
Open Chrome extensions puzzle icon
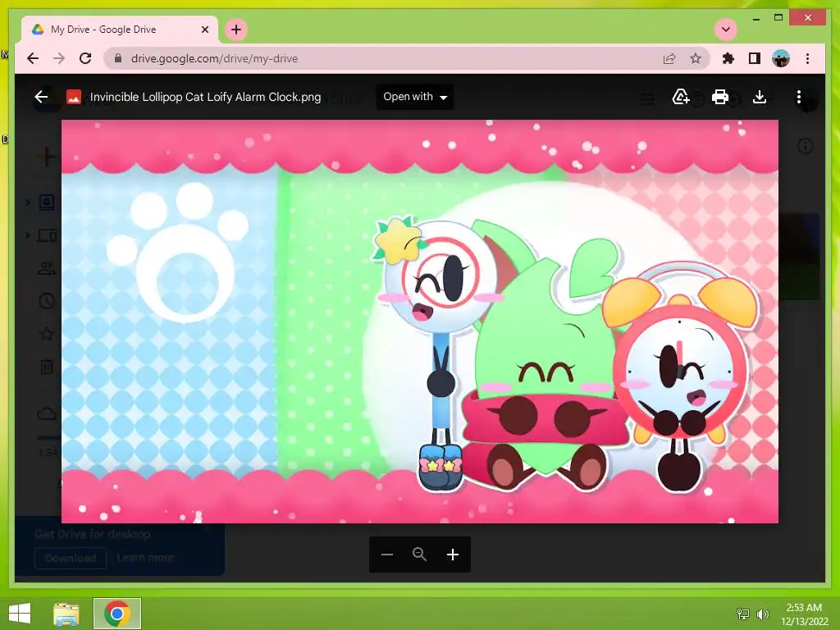coord(728,58)
